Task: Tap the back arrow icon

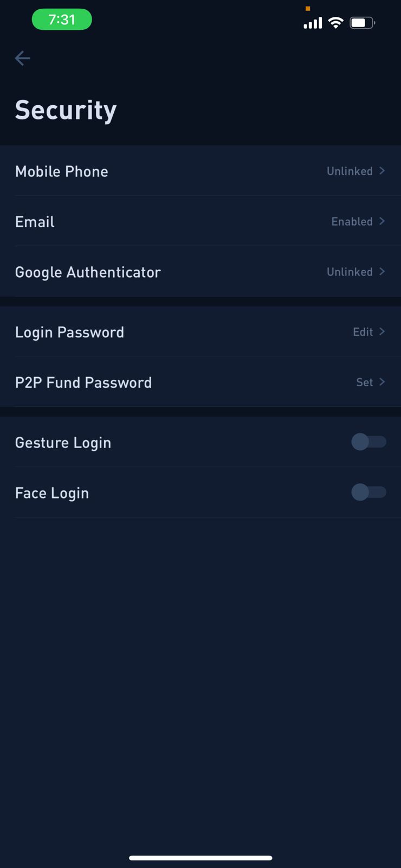Action: click(x=22, y=58)
